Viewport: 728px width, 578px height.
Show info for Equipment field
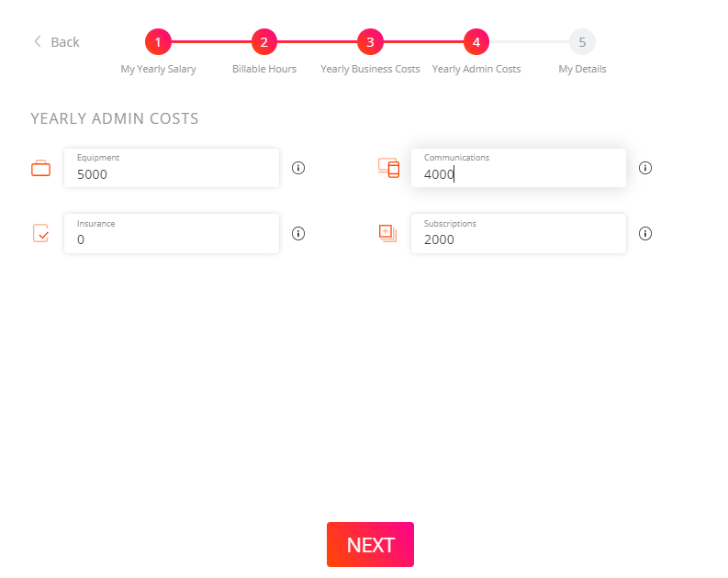coord(298,168)
